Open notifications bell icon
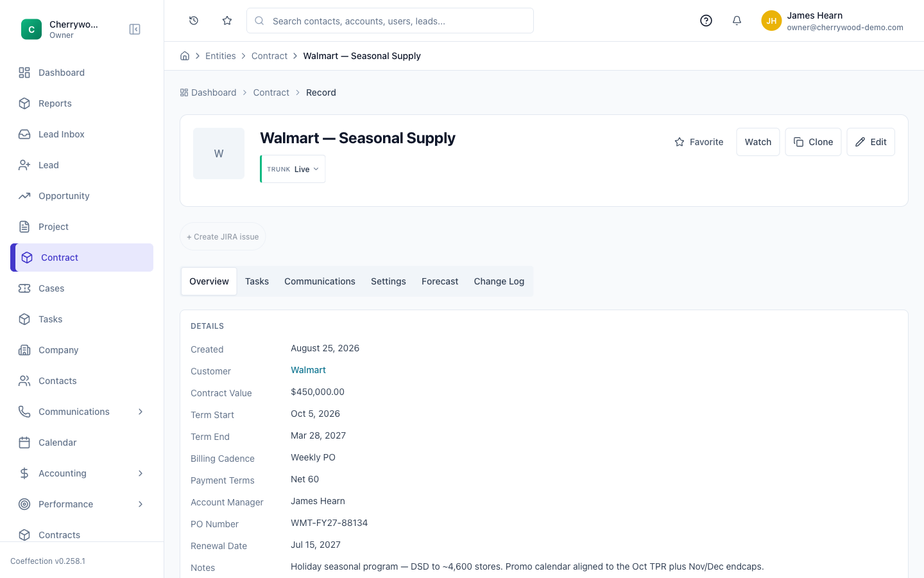The image size is (924, 578). click(x=737, y=21)
